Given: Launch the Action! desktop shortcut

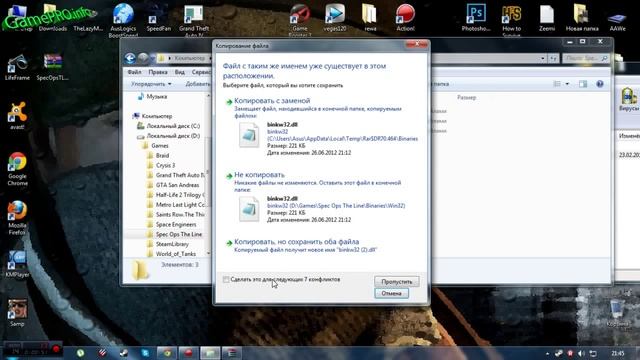Looking at the screenshot, I should point(405,18).
